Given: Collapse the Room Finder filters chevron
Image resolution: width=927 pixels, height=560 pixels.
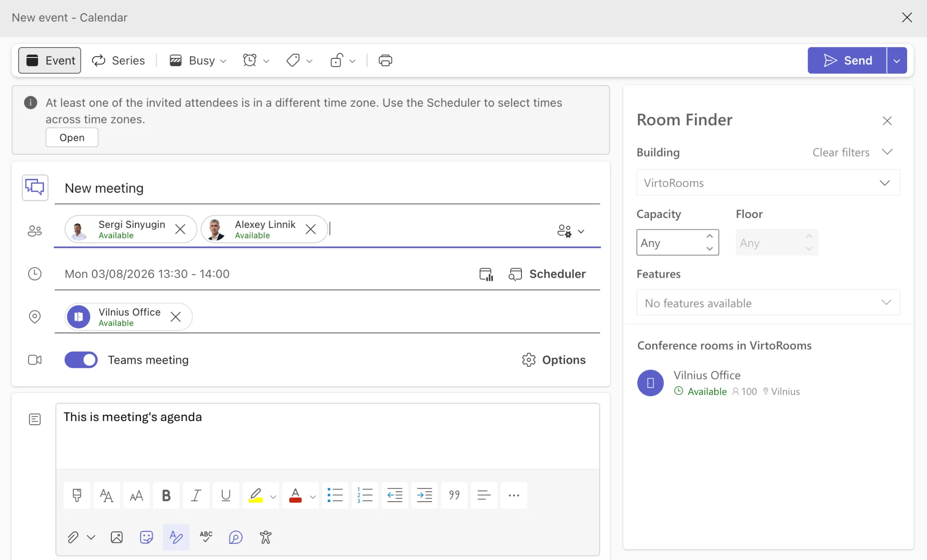Looking at the screenshot, I should (x=887, y=152).
